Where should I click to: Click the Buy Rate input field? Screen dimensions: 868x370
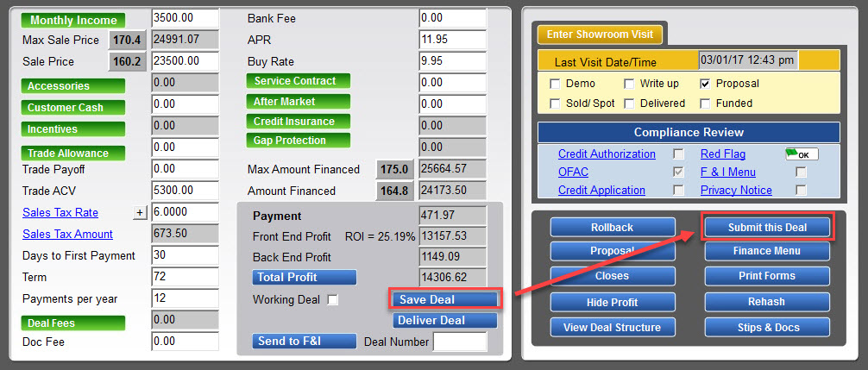point(453,61)
